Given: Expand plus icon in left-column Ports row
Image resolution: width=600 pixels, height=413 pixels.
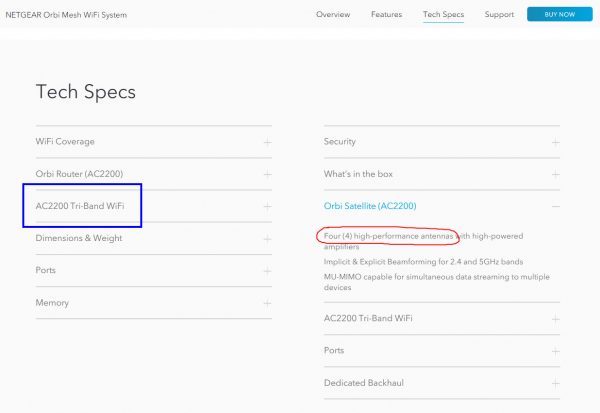Looking at the screenshot, I should click(267, 271).
